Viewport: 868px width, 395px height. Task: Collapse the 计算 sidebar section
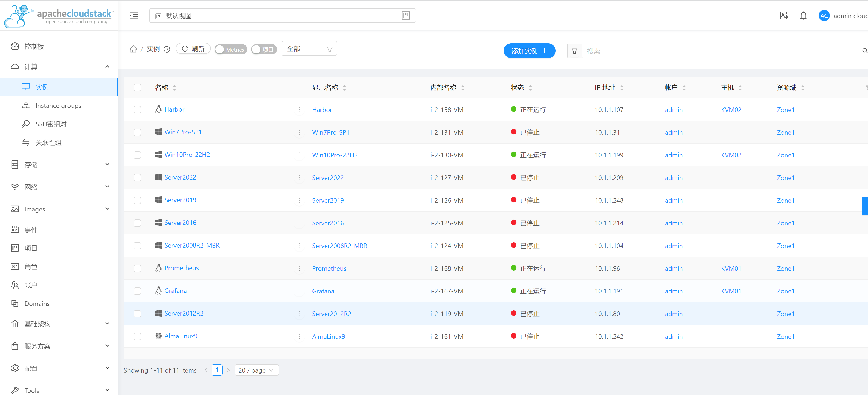point(59,66)
